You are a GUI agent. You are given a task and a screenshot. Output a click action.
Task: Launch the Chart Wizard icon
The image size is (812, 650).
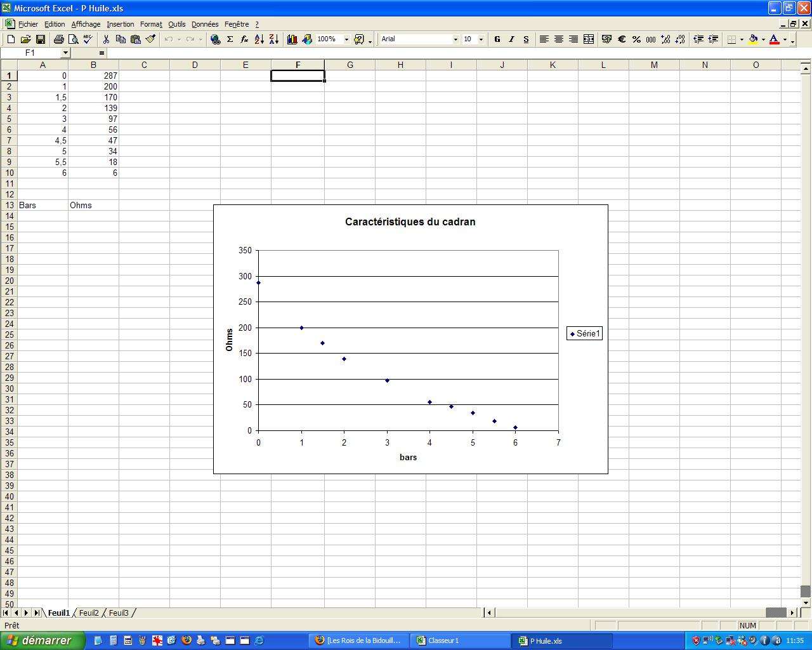[292, 39]
